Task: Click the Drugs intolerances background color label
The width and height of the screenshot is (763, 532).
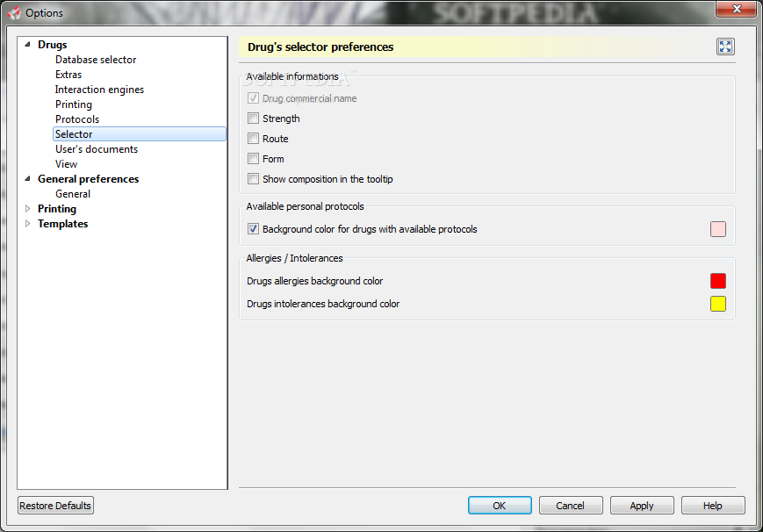Action: point(322,304)
